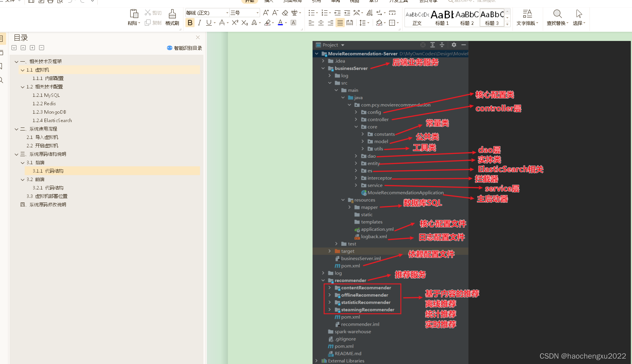Collapse the 3.1 后端 outline node

pos(23,163)
